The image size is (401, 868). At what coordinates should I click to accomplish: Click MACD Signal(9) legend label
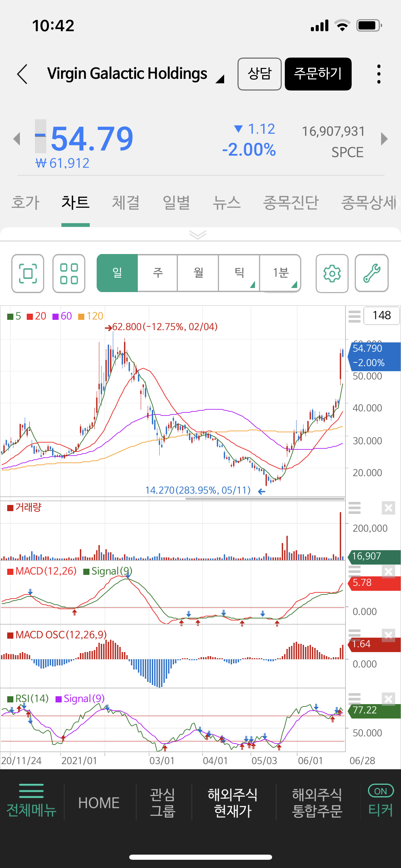point(108,571)
